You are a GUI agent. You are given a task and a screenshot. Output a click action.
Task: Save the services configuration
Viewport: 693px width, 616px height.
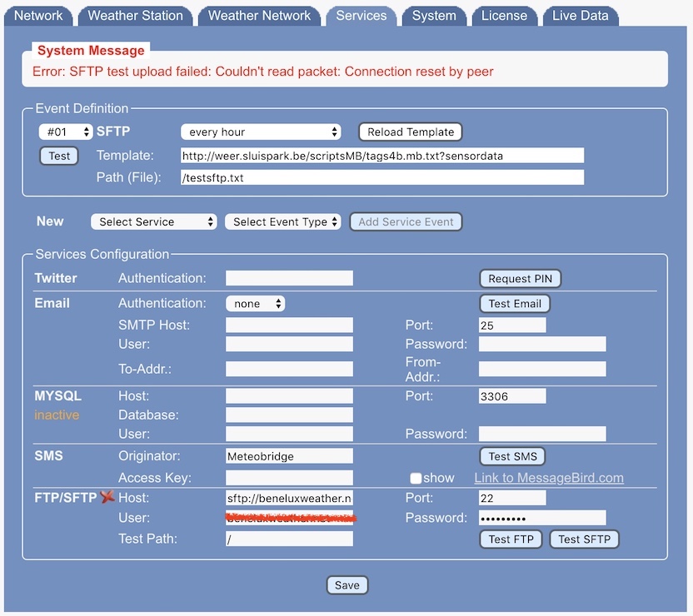click(346, 585)
